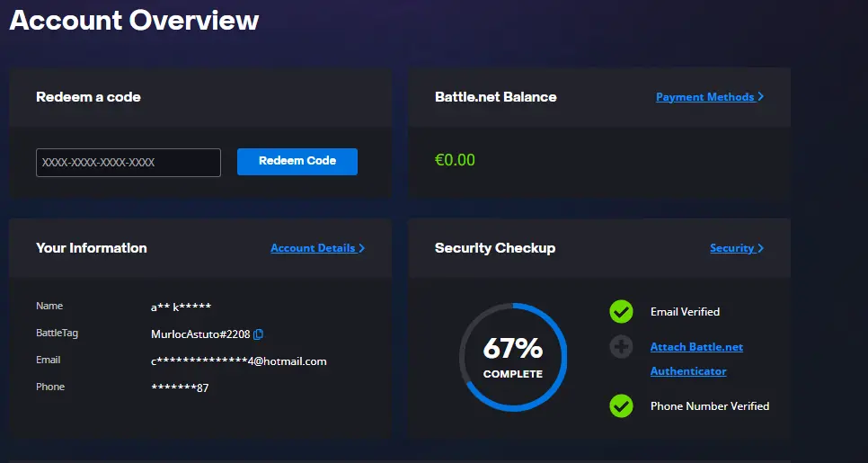Click the Attach Battle.net Authenticator link
This screenshot has width=868, height=463.
click(x=696, y=359)
